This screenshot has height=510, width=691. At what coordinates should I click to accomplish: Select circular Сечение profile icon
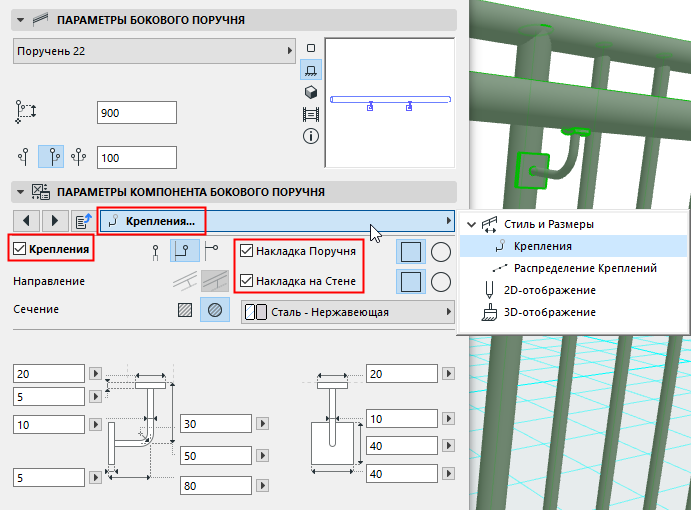click(x=215, y=310)
